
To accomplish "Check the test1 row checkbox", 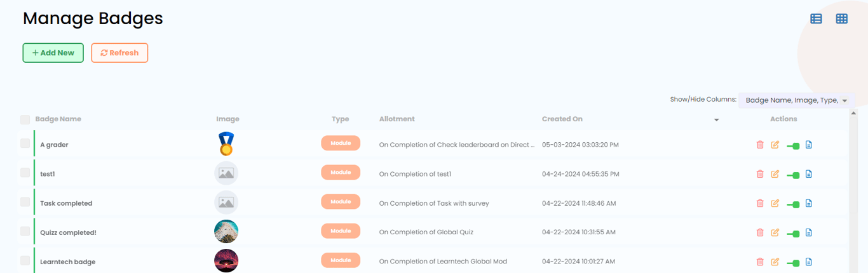I will pos(25,173).
